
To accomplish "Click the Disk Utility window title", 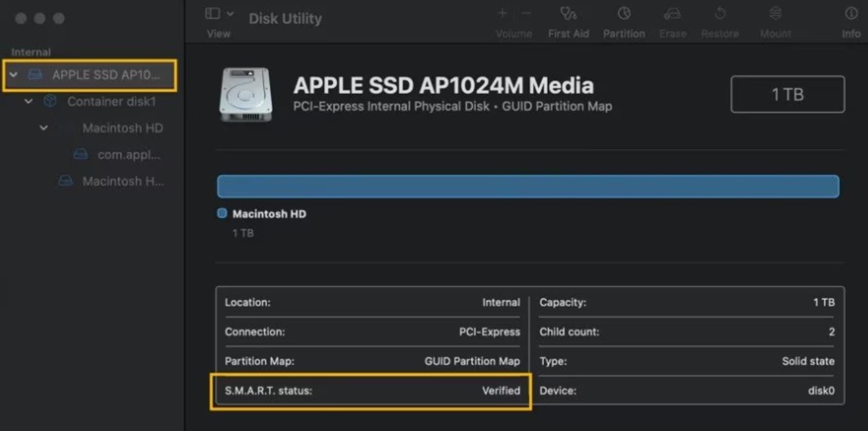I will (x=285, y=19).
